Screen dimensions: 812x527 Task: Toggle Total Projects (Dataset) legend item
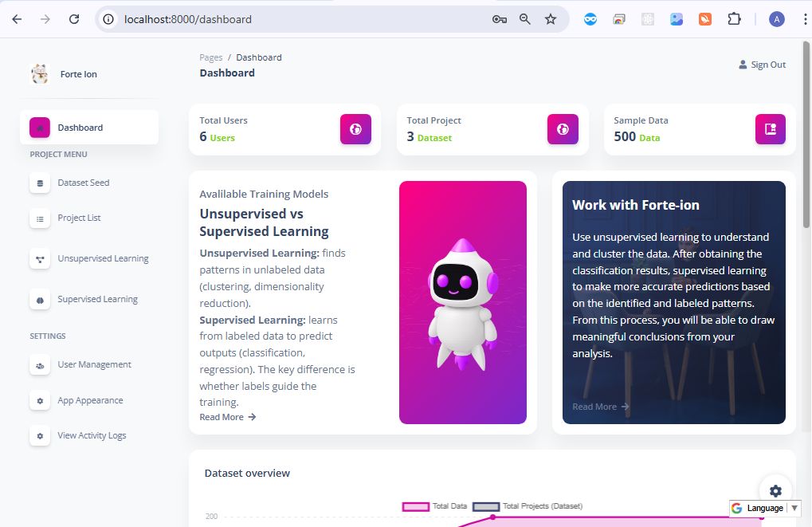click(528, 506)
